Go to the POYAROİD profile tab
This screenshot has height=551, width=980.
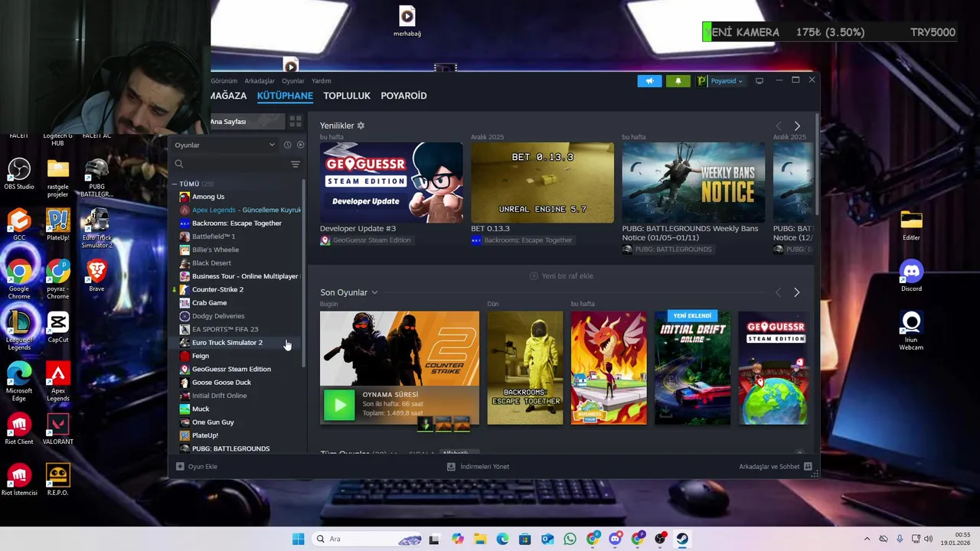tap(403, 96)
